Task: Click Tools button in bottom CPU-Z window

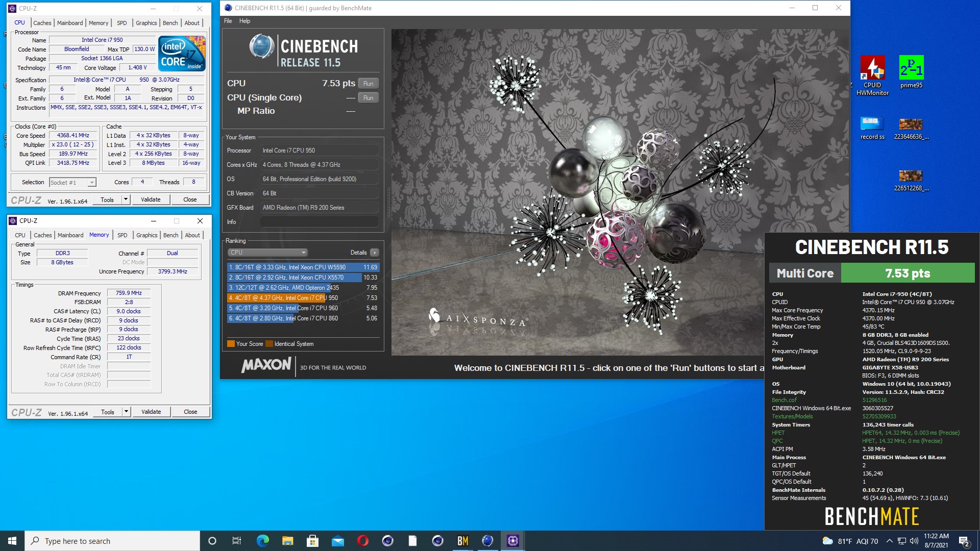Action: (x=108, y=412)
